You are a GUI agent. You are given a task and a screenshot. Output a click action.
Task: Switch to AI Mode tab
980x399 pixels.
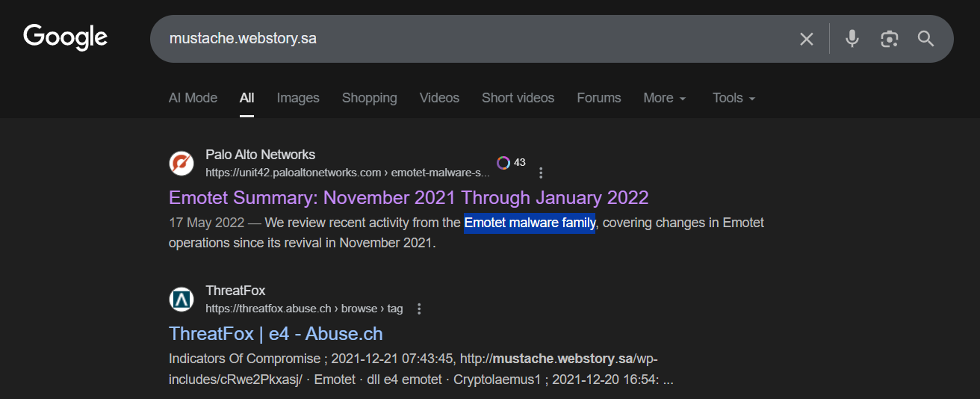tap(193, 98)
